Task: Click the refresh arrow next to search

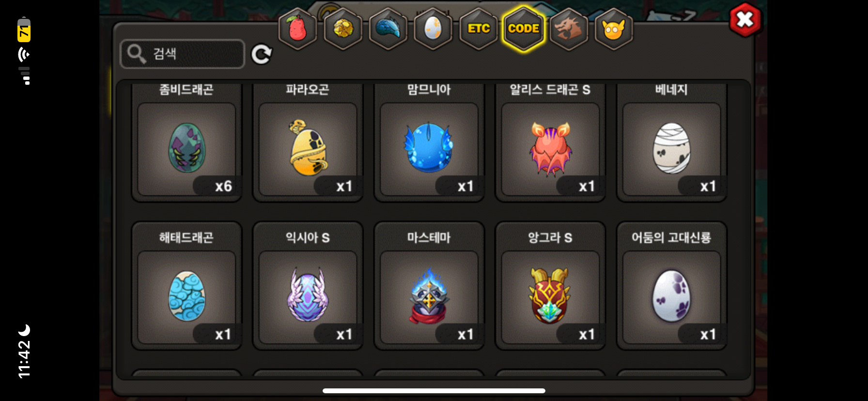Action: click(x=262, y=54)
